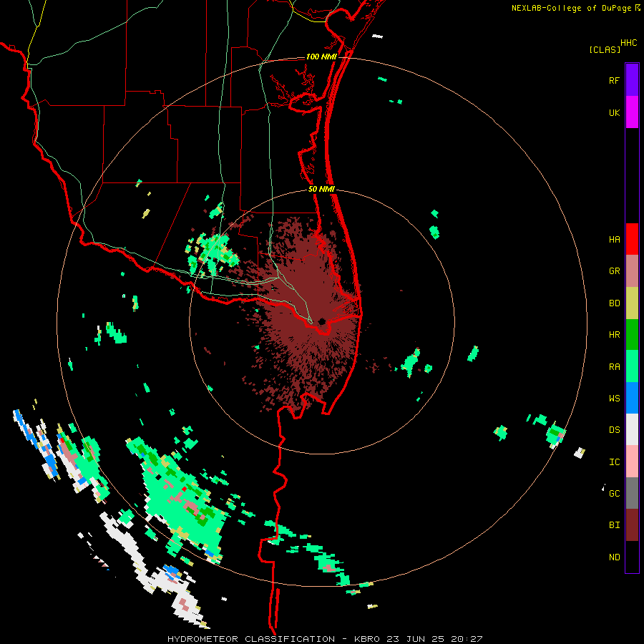Click the RA legend label
The image size is (644, 644).
614,367
